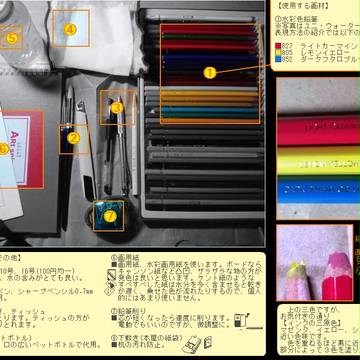Image resolution: width=360 pixels, height=360 pixels.
Task: Click the number 5 marker on the bottle
Action: (x=12, y=38)
